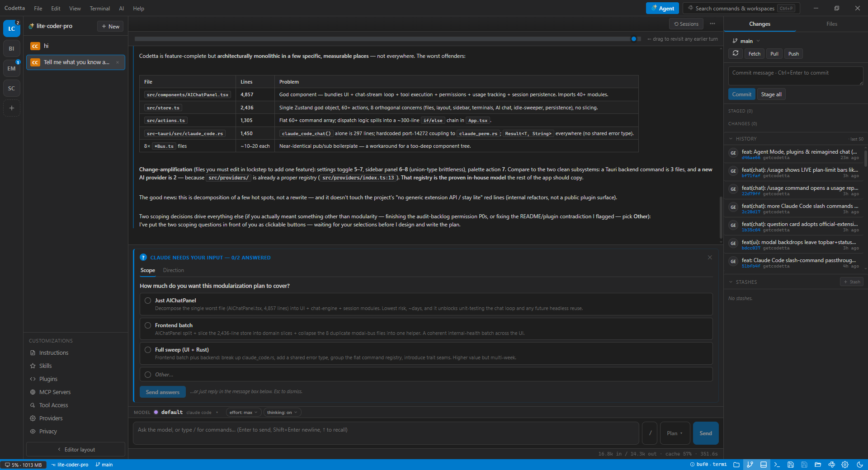Switch to the Direction question tab
Screen dimensions: 868x470
(x=173, y=270)
